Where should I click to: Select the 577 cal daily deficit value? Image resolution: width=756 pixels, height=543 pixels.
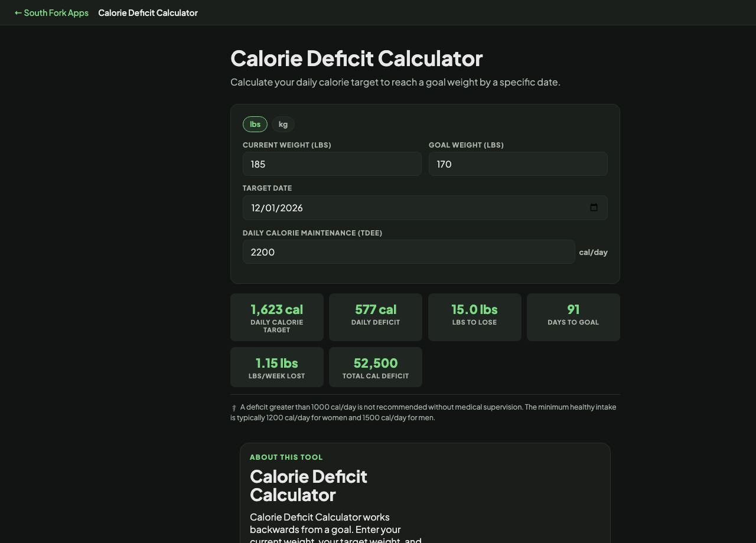click(376, 309)
